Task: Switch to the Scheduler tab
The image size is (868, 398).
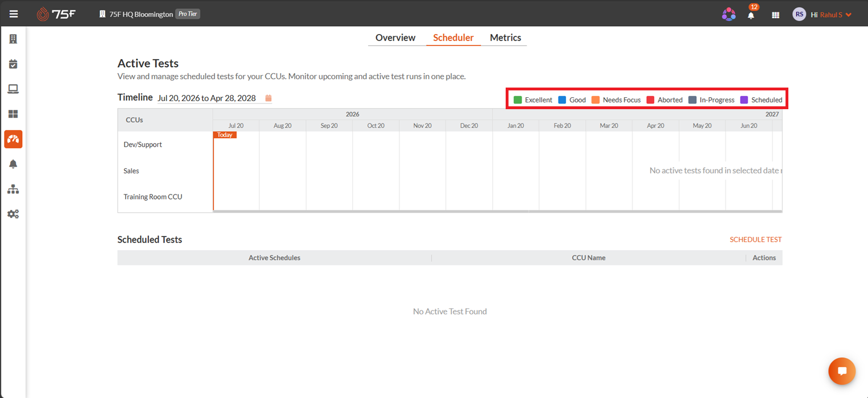Action: [453, 38]
